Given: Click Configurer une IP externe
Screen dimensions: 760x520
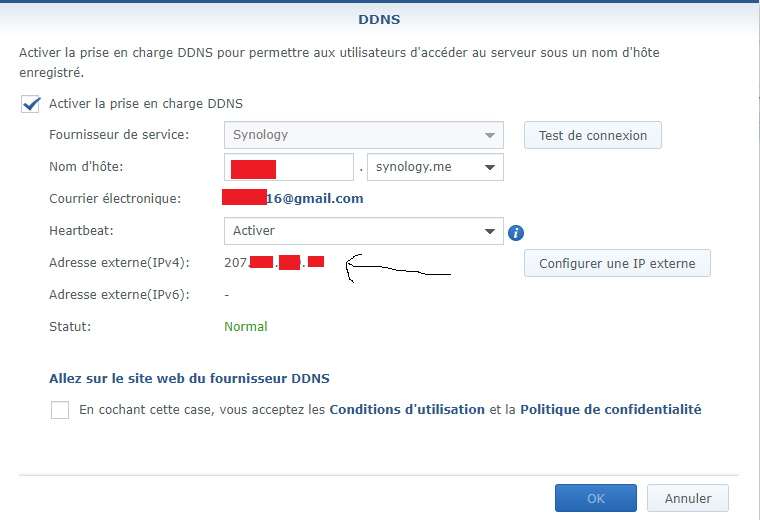Looking at the screenshot, I should coord(616,264).
